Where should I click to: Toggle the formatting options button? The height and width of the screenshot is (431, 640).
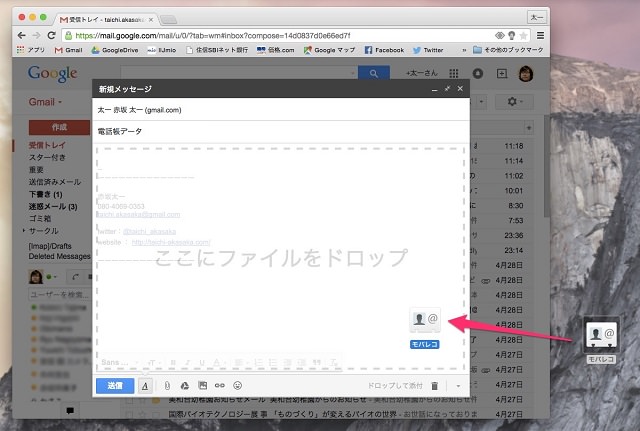[145, 386]
